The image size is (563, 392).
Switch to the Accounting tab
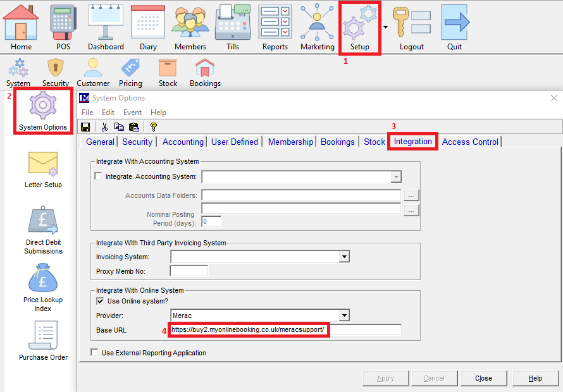click(x=183, y=142)
